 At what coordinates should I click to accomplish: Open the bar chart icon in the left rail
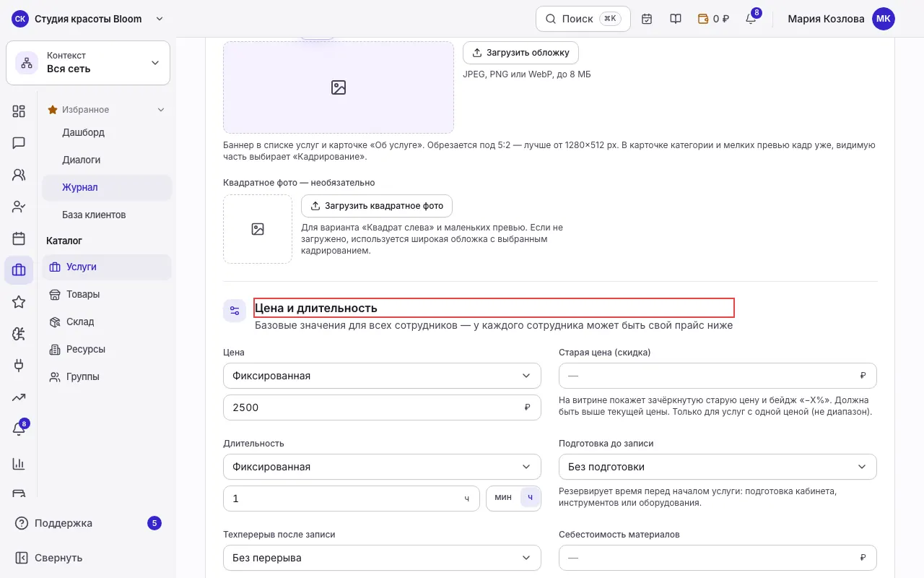tap(19, 464)
